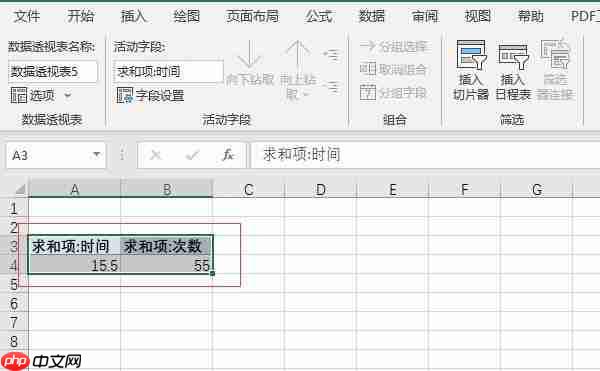Viewport: 600px width, 371px height.
Task: Switch to the 公式 tab
Action: [x=319, y=16]
